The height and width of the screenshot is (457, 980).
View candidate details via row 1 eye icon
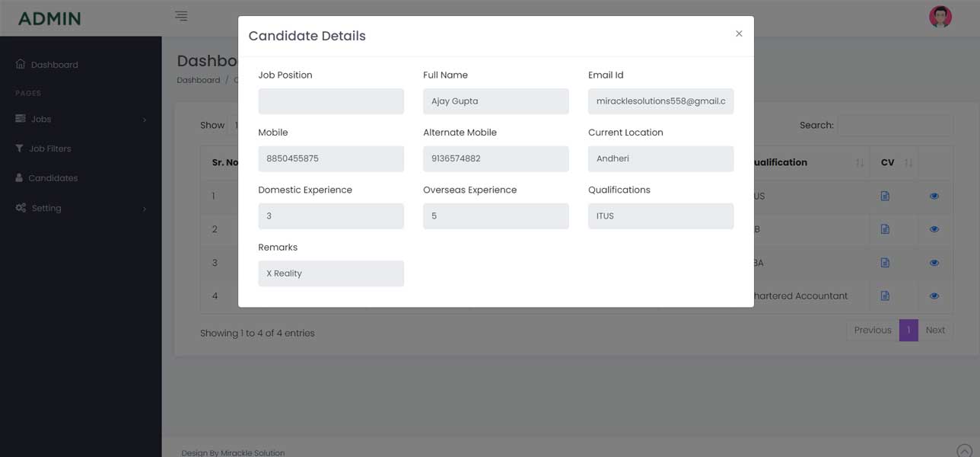click(x=934, y=196)
